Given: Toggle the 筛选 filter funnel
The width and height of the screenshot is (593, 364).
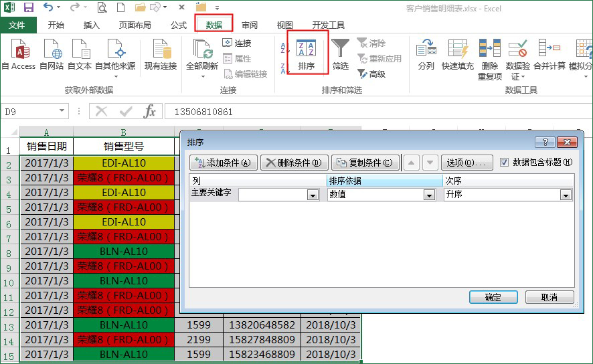Looking at the screenshot, I should (x=341, y=54).
